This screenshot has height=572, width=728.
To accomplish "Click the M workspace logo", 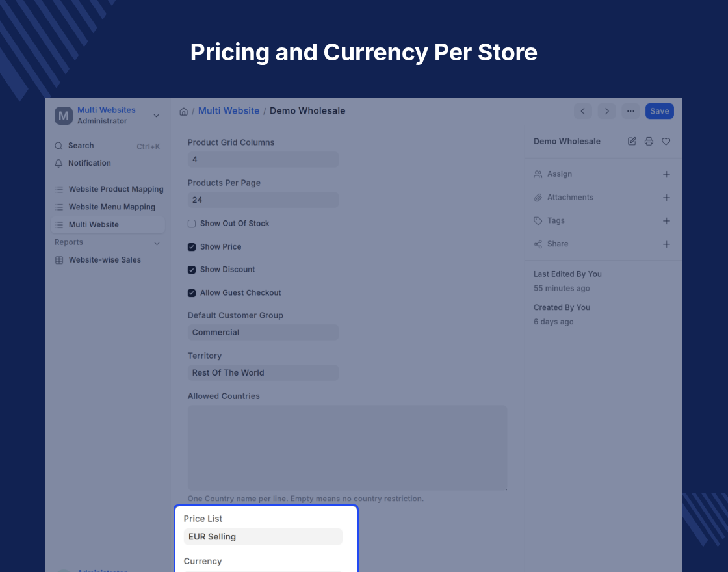I will 64,116.
